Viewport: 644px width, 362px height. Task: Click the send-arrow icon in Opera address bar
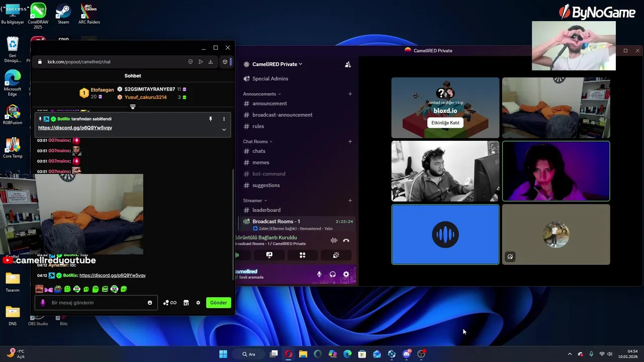200,62
